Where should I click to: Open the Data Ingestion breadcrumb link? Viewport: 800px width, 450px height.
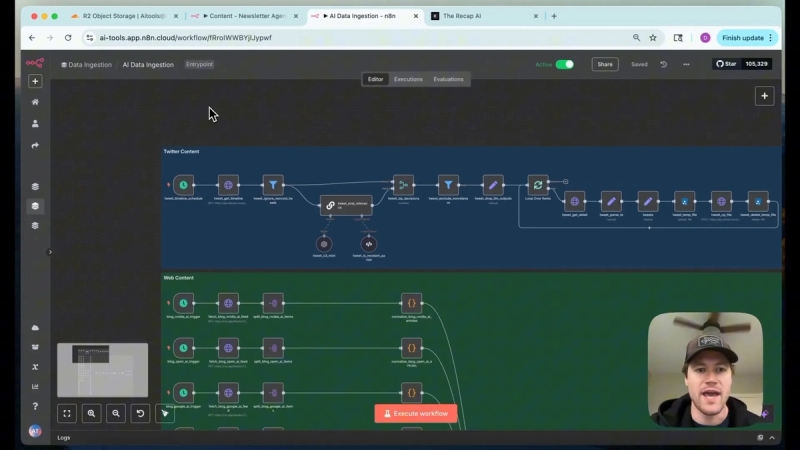pos(86,65)
